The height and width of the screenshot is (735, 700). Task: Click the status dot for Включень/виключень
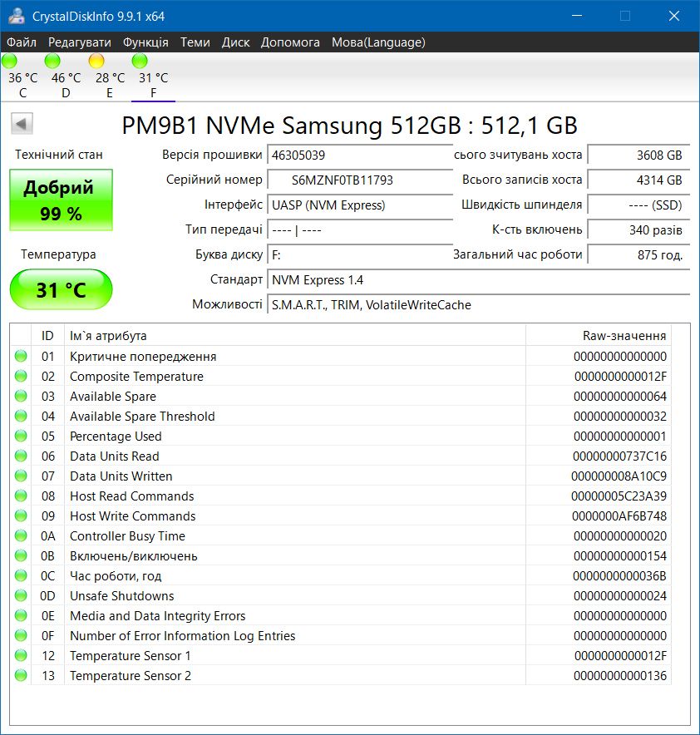point(21,555)
